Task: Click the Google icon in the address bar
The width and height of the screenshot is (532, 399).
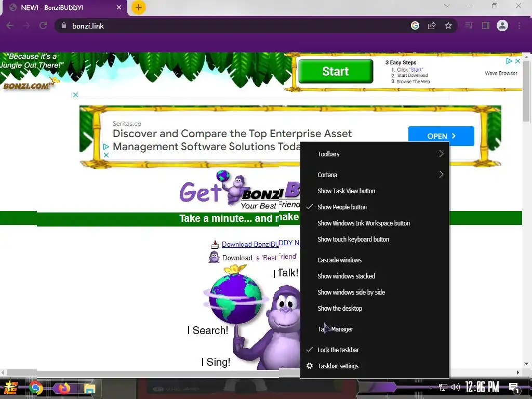Action: tap(415, 26)
